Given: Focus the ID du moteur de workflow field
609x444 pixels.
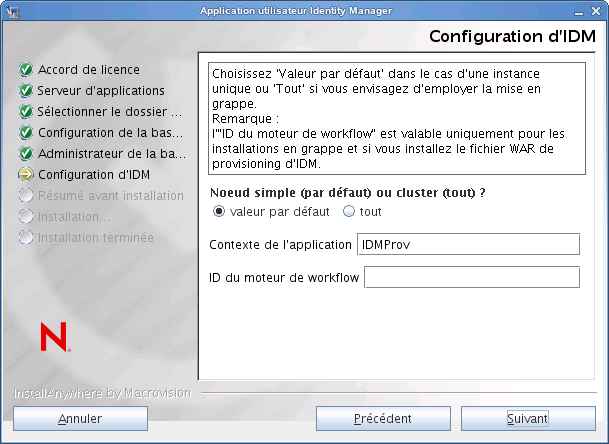Looking at the screenshot, I should (472, 277).
